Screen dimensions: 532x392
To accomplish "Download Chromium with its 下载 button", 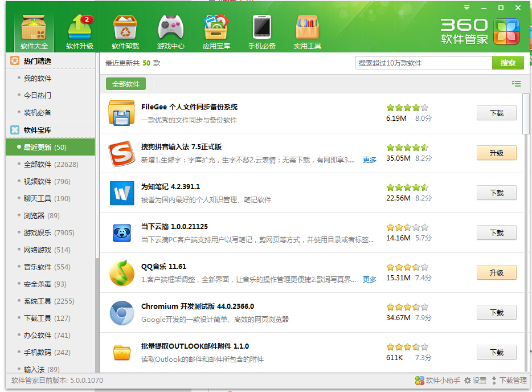I will (x=496, y=313).
